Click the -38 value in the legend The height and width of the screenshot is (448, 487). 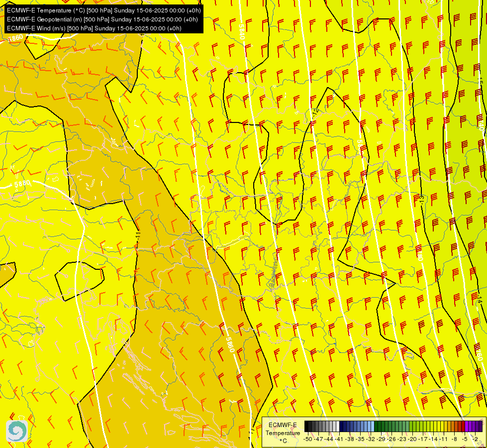(x=349, y=439)
